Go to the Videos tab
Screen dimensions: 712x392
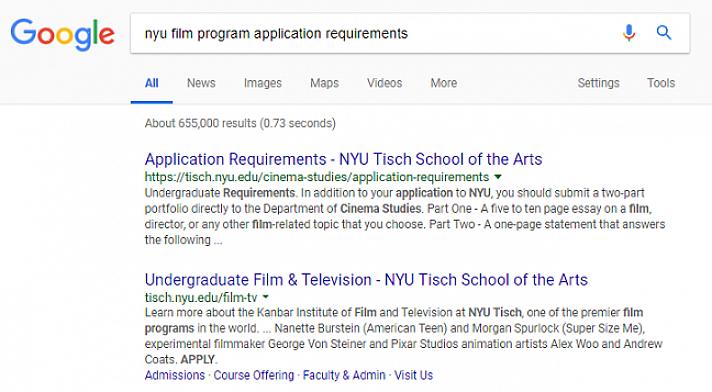(385, 83)
